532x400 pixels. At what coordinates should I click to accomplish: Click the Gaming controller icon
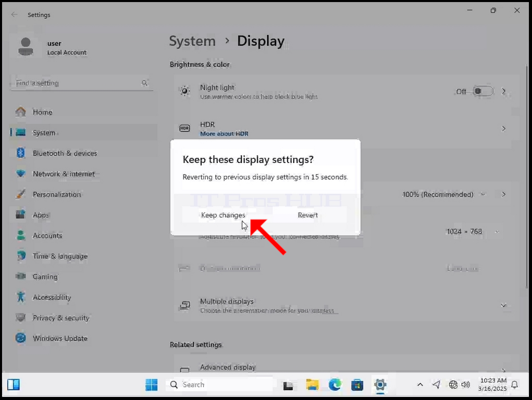click(21, 277)
